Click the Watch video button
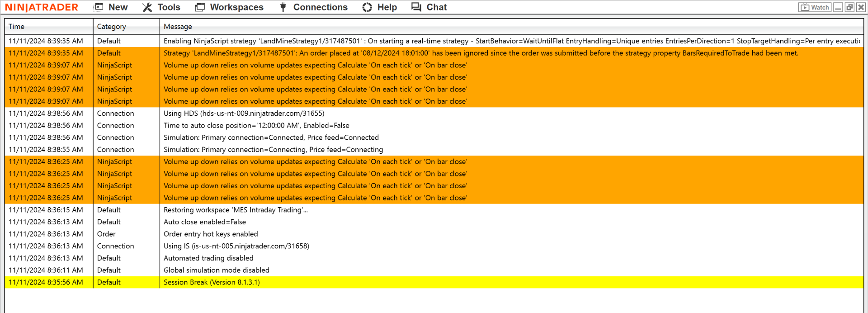The height and width of the screenshot is (313, 868). click(815, 7)
